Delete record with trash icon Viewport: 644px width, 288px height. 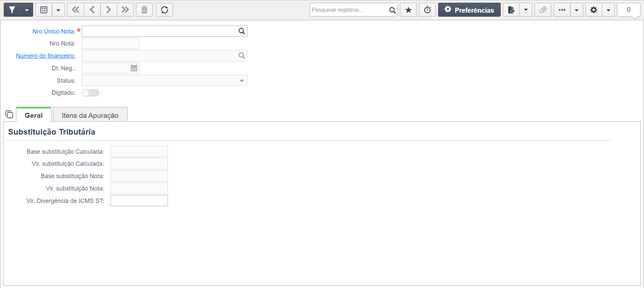[144, 10]
